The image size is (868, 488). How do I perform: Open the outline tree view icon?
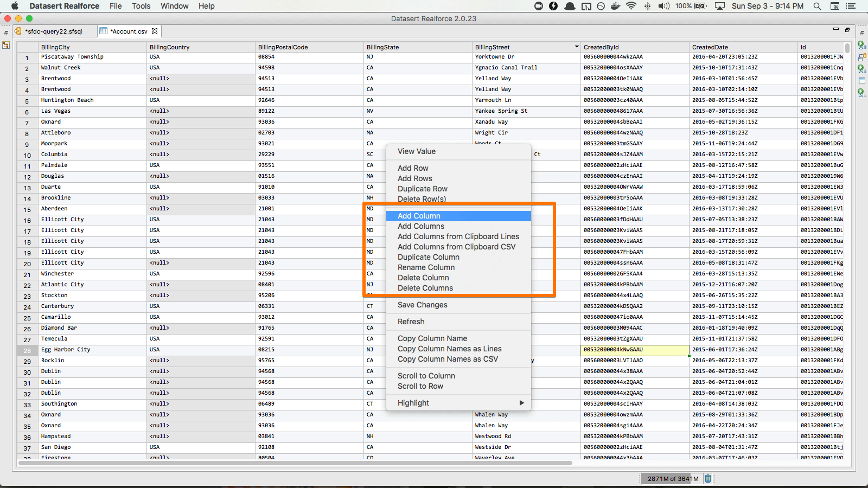pyautogui.click(x=6, y=45)
